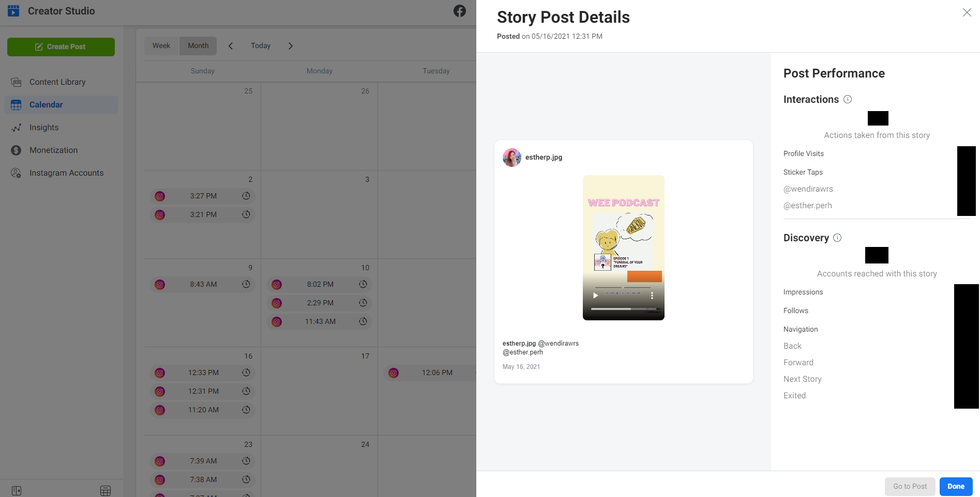Screen dimensions: 980x497
Task: Click Instagram icon on 11:20 AM post
Action: (160, 410)
